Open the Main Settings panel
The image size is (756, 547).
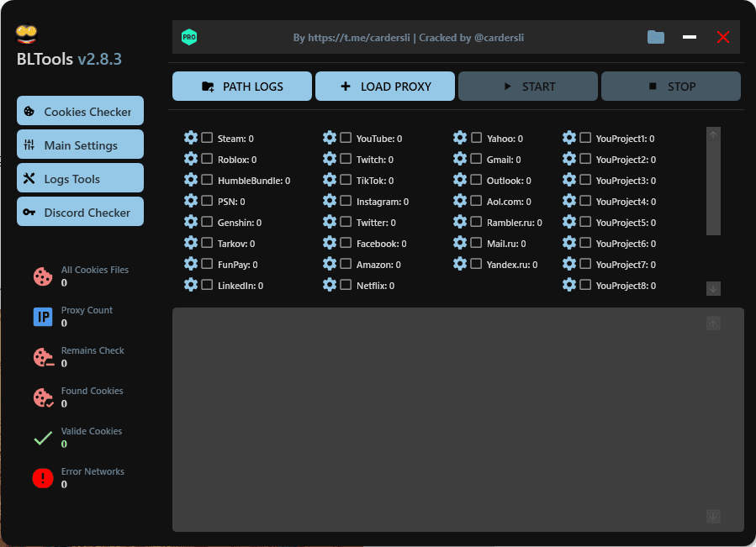pos(80,144)
